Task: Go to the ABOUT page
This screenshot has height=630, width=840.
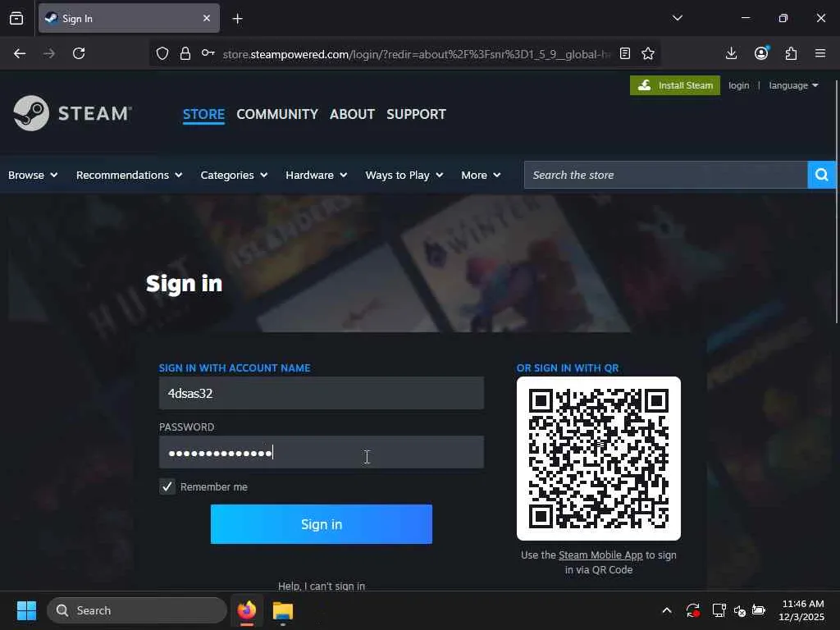Action: click(352, 114)
